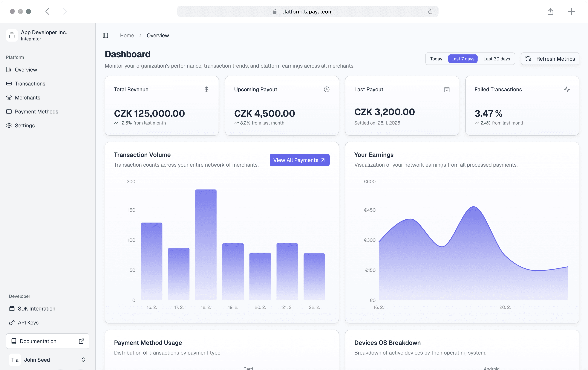Open Transactions from the Platform menu

(x=30, y=84)
